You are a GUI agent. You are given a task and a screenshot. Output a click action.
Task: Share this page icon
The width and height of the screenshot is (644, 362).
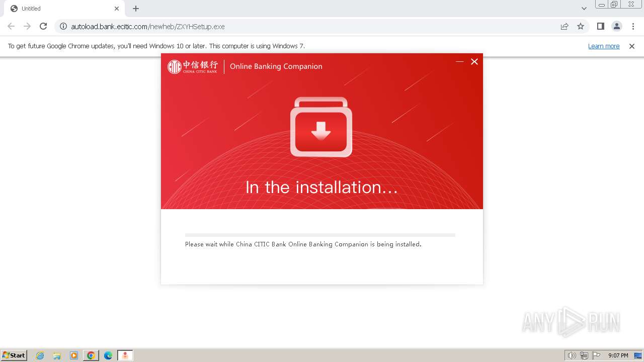point(565,26)
